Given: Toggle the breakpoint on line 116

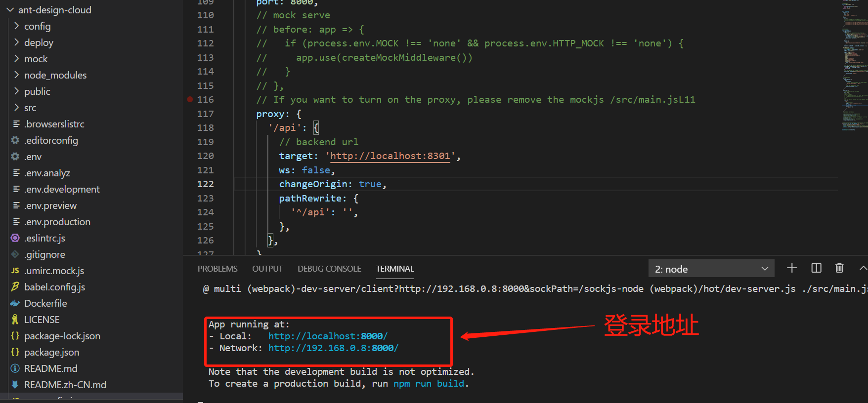Looking at the screenshot, I should 190,99.
